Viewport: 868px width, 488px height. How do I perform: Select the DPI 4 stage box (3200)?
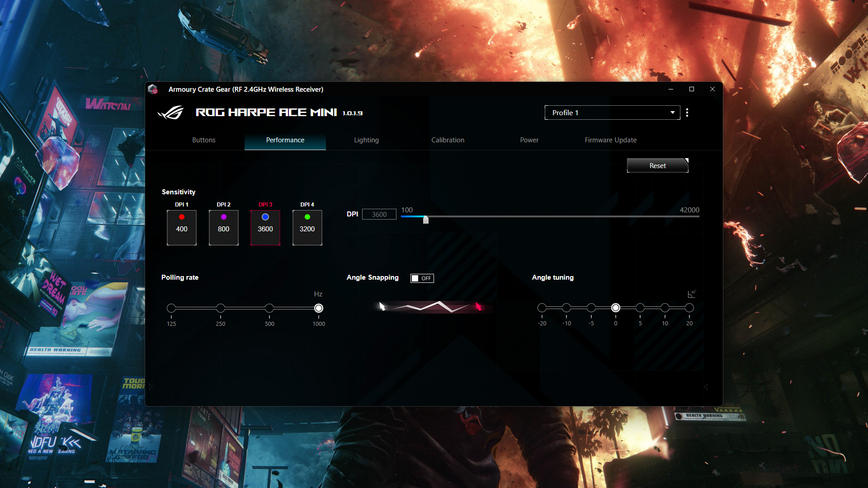tap(307, 228)
